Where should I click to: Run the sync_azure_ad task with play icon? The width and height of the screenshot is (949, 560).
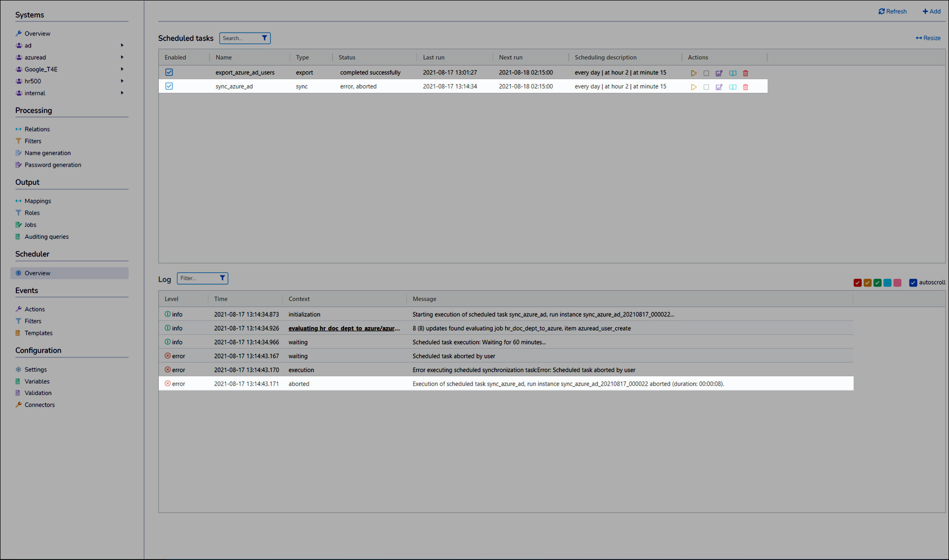point(693,87)
